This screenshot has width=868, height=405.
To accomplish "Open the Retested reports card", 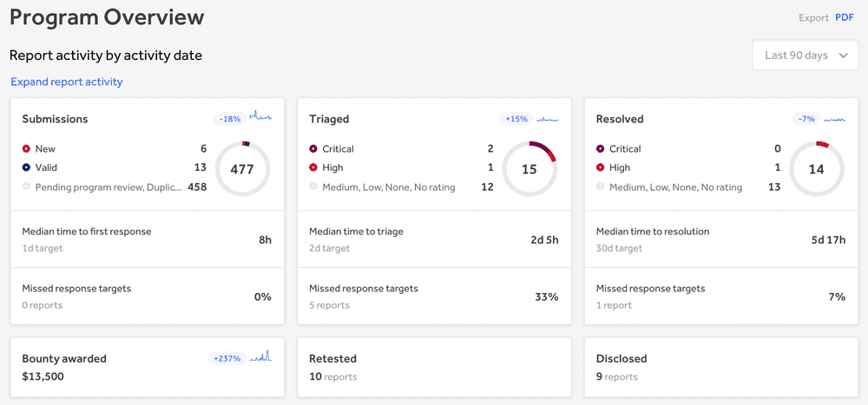I will point(434,367).
